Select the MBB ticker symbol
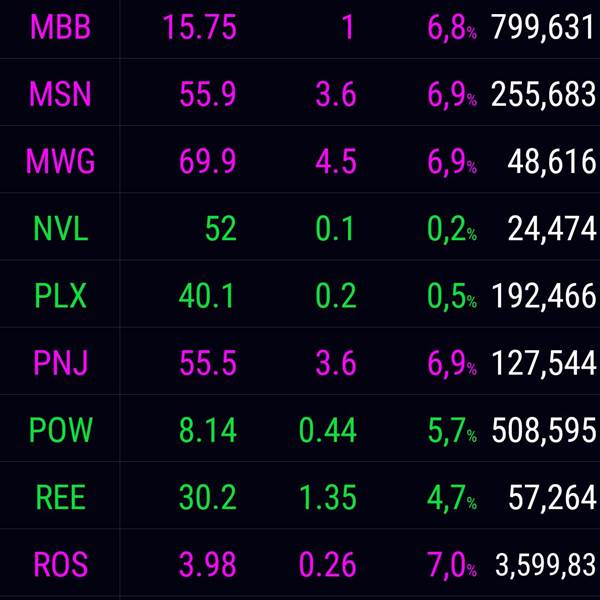Viewport: 600px width, 600px height. (x=60, y=27)
